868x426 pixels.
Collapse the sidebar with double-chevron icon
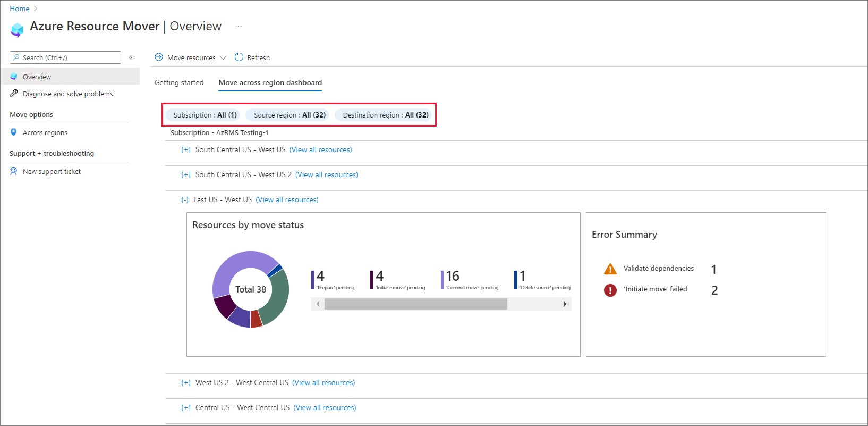pos(131,57)
